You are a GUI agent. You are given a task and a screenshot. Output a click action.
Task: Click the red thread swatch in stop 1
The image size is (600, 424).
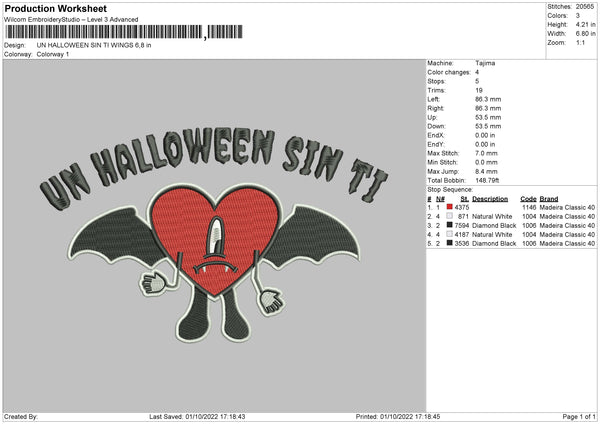(x=451, y=208)
